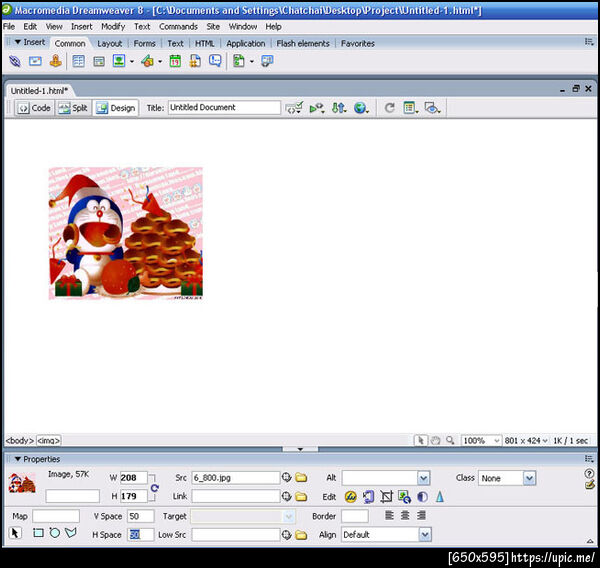
Task: Collapse the Insert bar
Action: click(x=18, y=42)
